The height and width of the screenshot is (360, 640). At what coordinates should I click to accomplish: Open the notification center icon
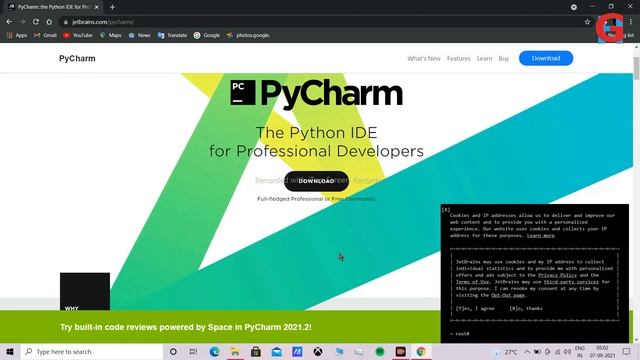click(627, 351)
